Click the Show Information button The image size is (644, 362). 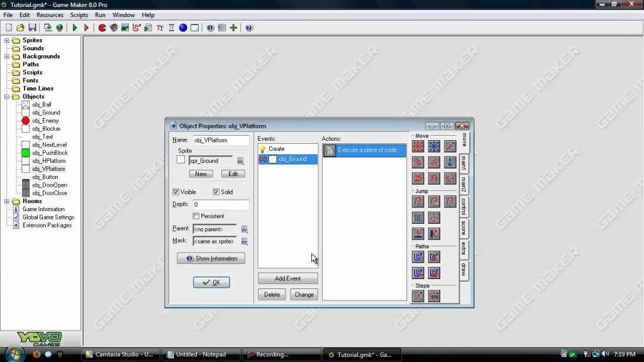pyautogui.click(x=211, y=258)
